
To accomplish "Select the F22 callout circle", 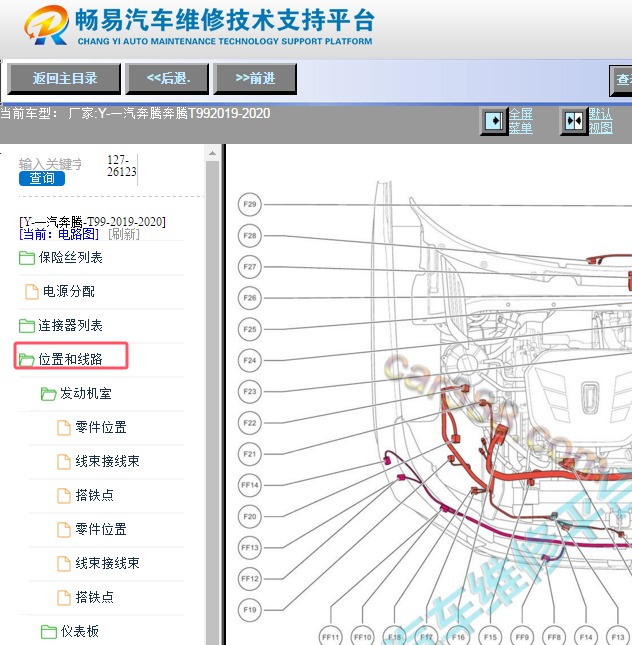I will [x=250, y=423].
